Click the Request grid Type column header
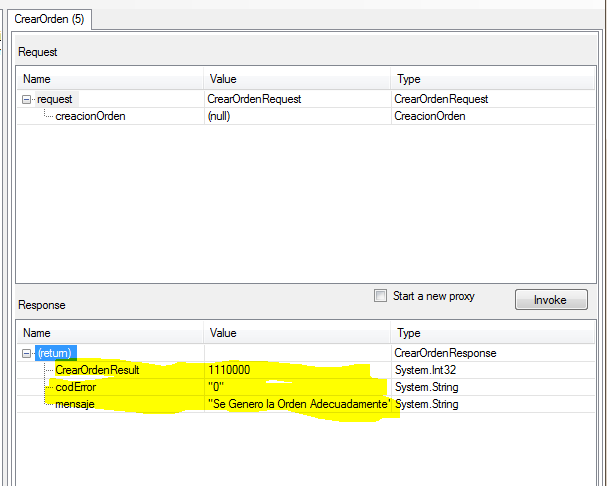Screen dimensions: 607x486 tap(493, 79)
